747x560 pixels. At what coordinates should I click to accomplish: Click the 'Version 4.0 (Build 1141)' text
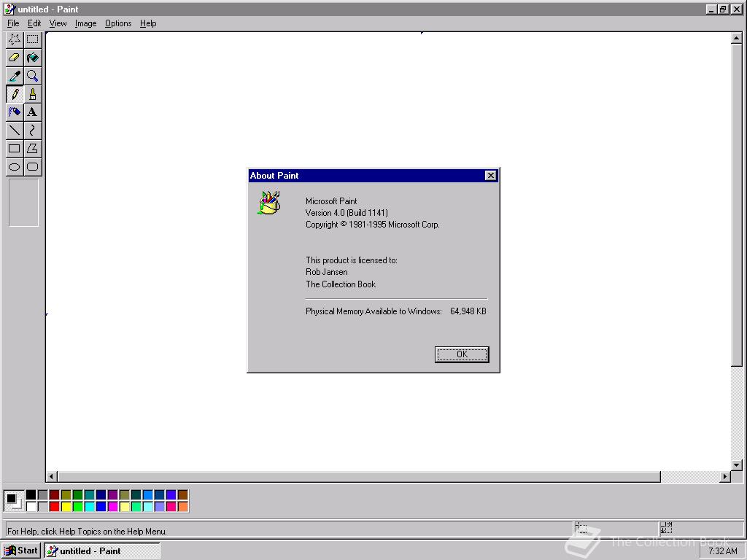[x=347, y=213]
